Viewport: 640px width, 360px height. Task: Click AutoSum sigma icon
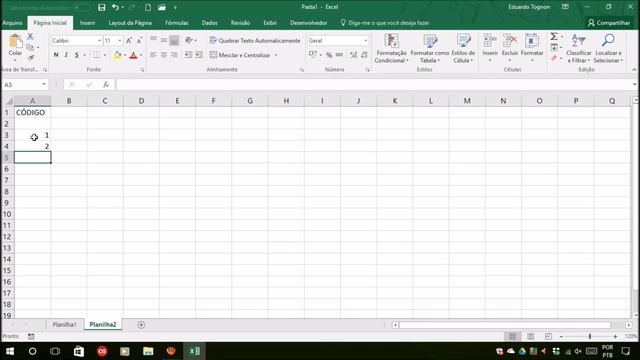click(x=554, y=37)
